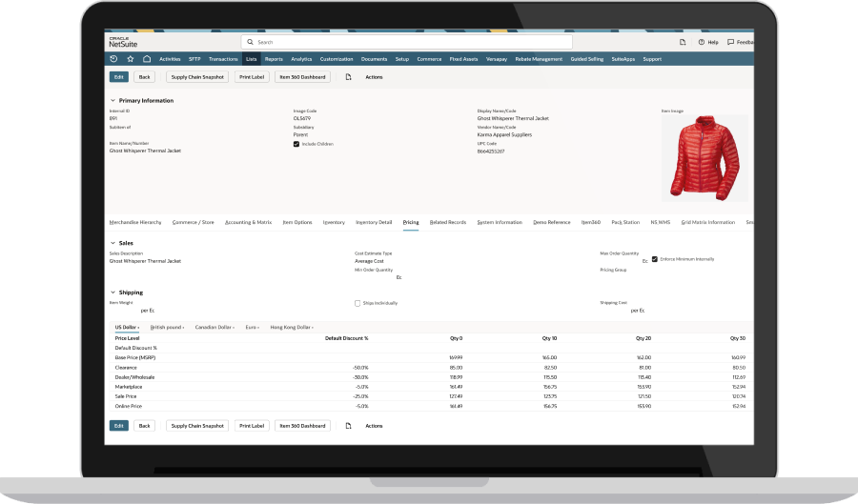Viewport: 858px width, 504px height.
Task: Click the Oracle NetSuite logo
Action: click(x=123, y=42)
